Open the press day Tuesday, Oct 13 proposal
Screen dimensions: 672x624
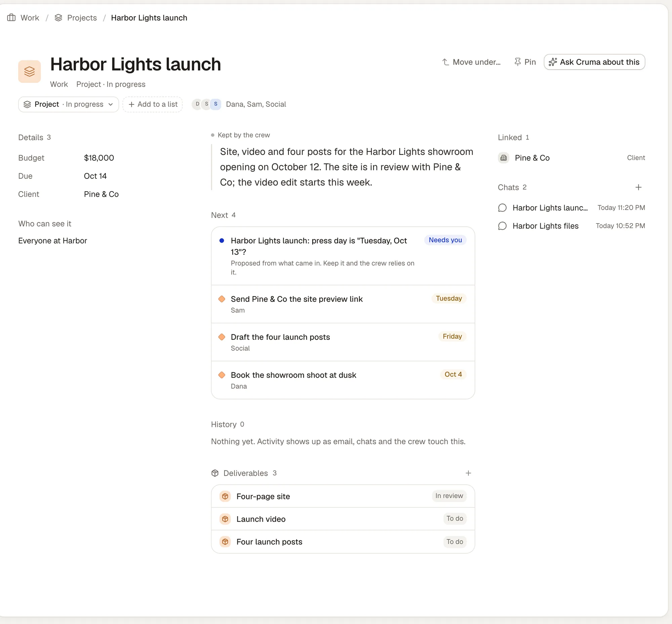343,256
